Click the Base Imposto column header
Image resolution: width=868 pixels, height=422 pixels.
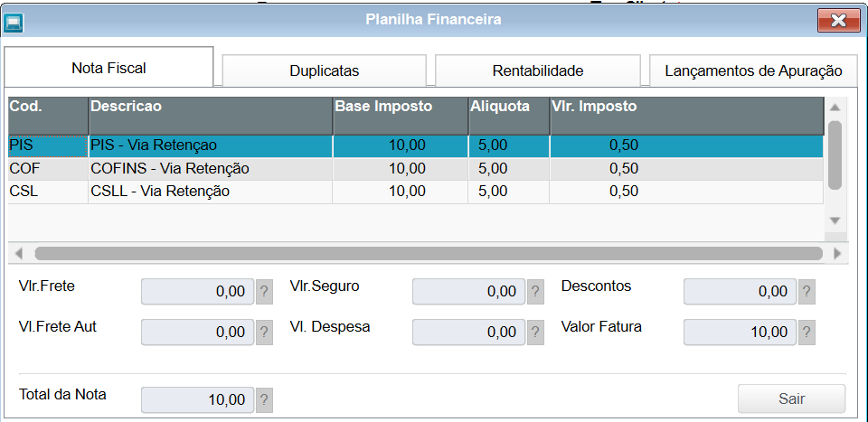coord(400,107)
